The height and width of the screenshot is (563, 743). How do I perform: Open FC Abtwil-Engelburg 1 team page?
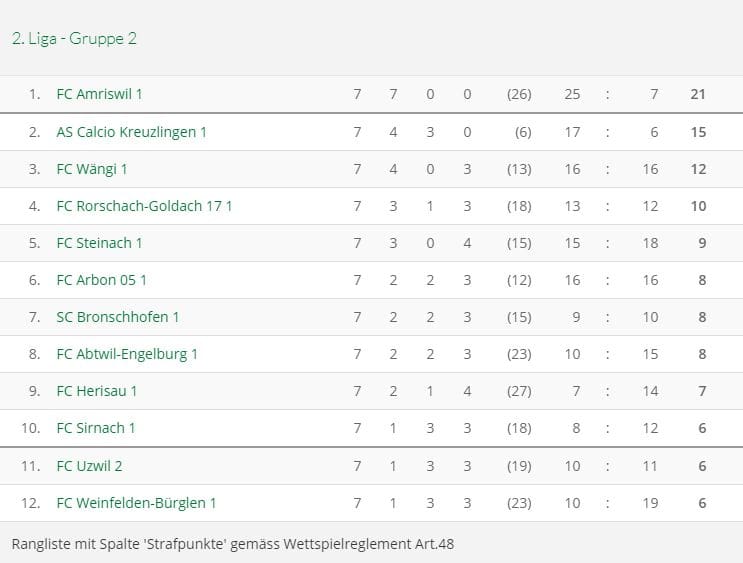point(127,354)
